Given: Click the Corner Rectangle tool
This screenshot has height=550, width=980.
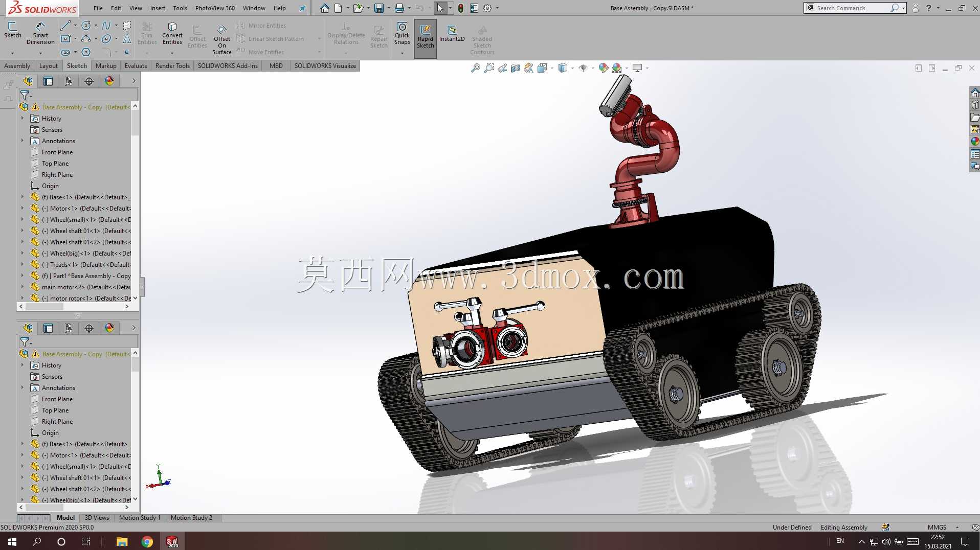Looking at the screenshot, I should click(65, 39).
